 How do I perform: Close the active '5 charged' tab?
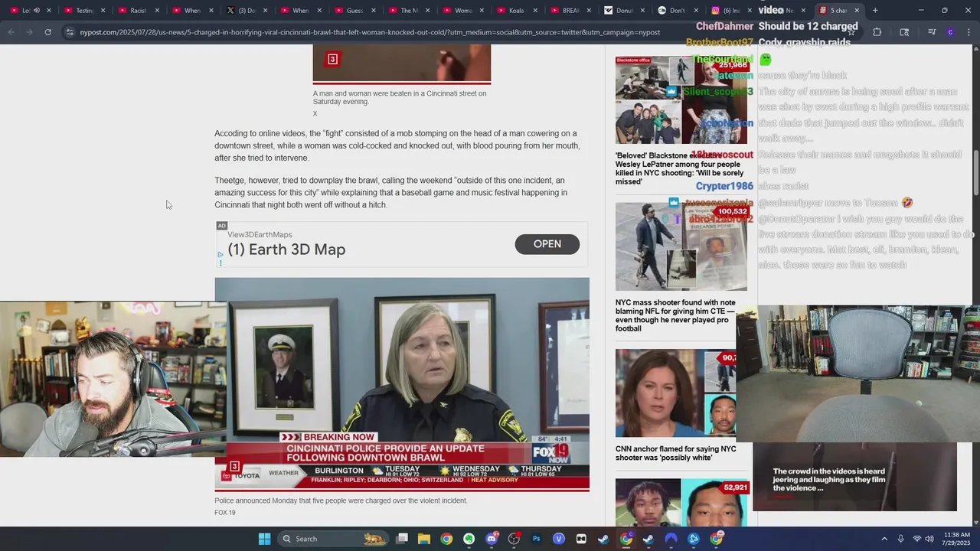[857, 11]
